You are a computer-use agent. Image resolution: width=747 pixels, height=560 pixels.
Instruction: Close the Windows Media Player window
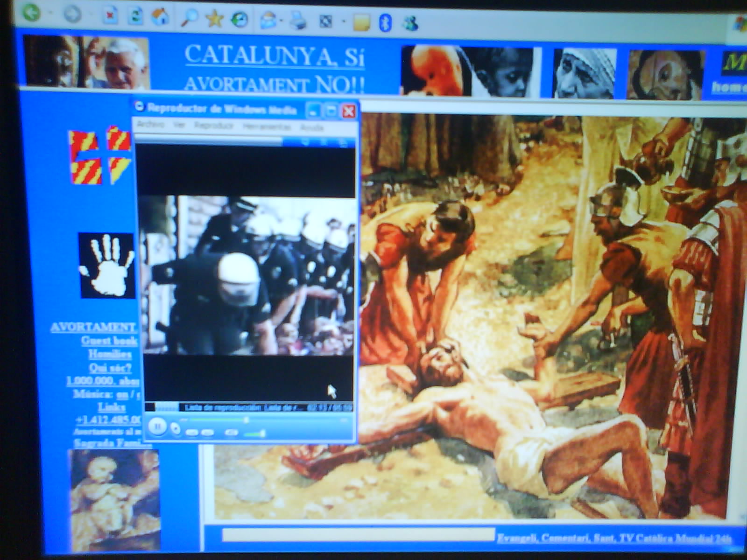(x=349, y=112)
